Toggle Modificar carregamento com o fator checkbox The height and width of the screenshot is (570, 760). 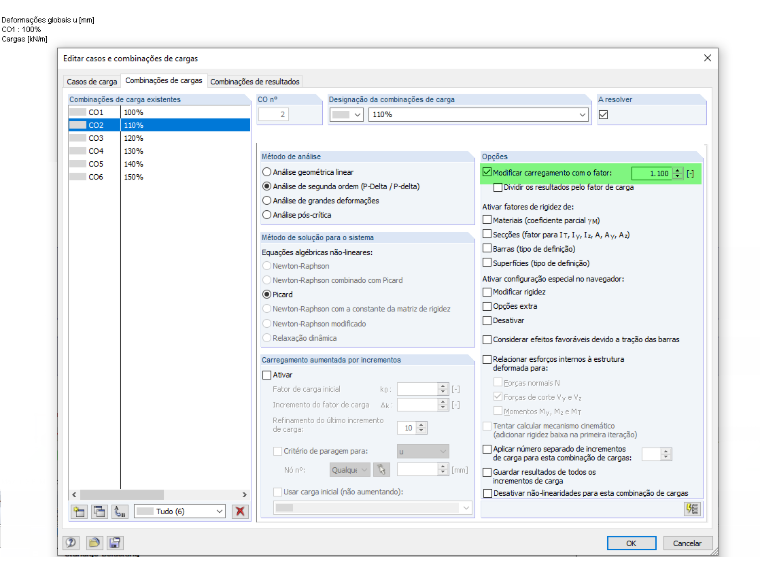pyautogui.click(x=487, y=172)
